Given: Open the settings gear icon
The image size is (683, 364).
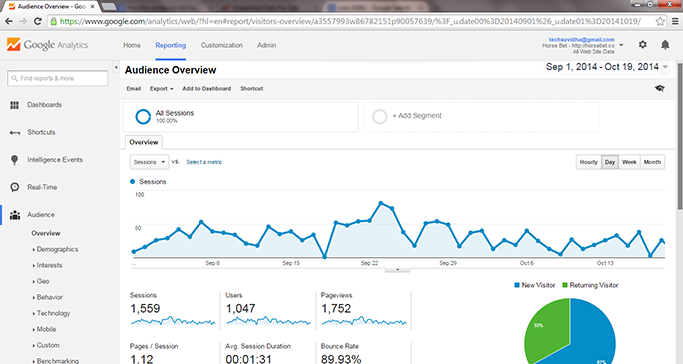Looking at the screenshot, I should point(642,44).
